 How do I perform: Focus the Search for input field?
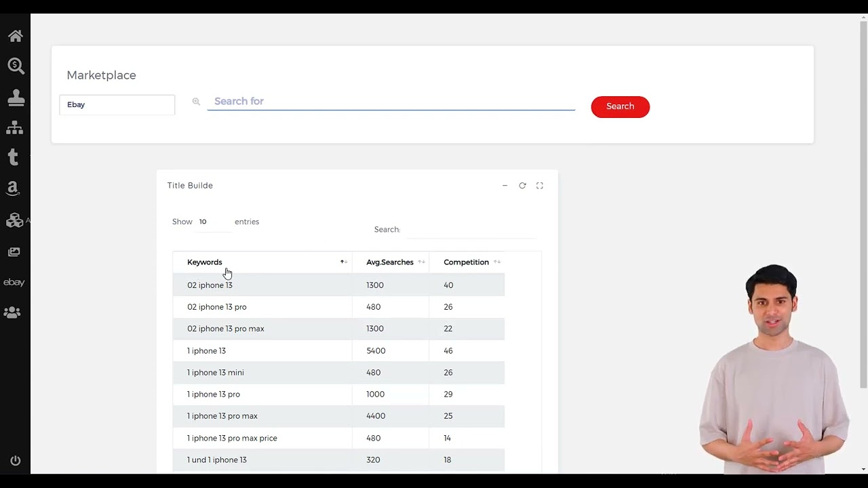[x=391, y=102]
